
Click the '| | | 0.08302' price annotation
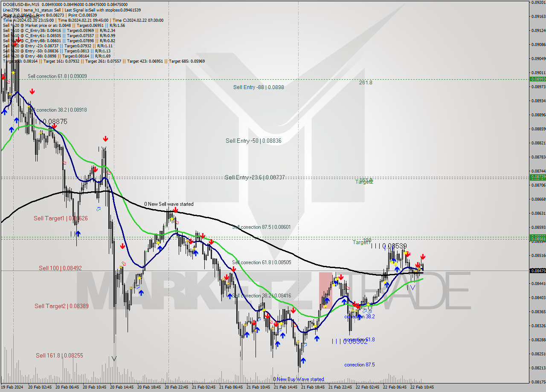coord(349,342)
